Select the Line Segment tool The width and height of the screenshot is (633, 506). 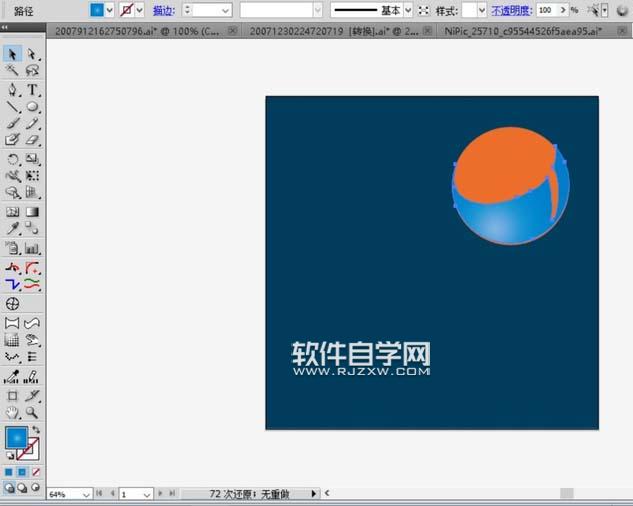[12, 107]
